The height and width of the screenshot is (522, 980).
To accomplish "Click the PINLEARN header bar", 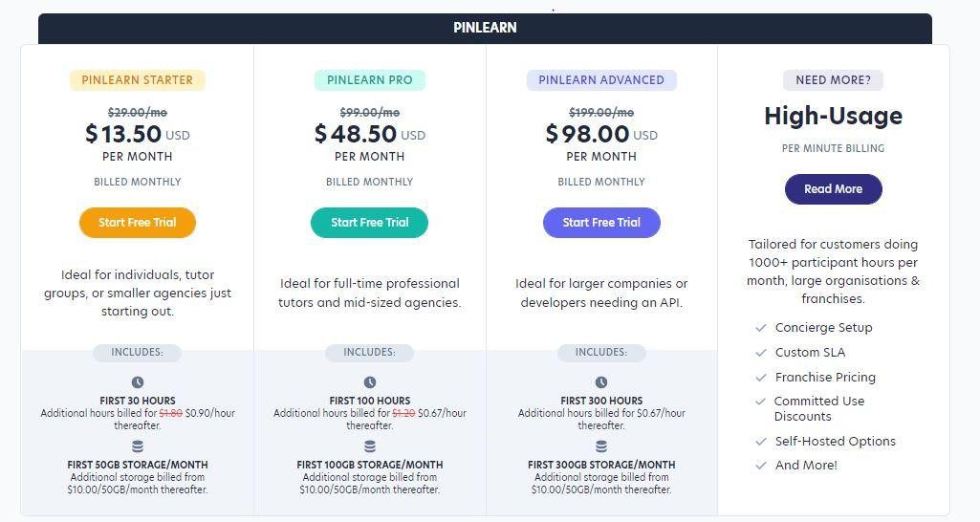I will click(485, 28).
